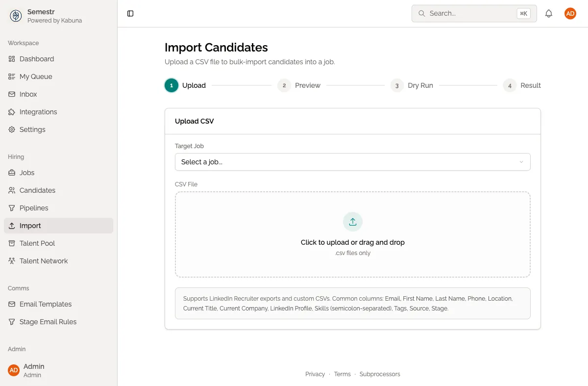Open the Privacy page link
The width and height of the screenshot is (588, 386).
pos(315,374)
